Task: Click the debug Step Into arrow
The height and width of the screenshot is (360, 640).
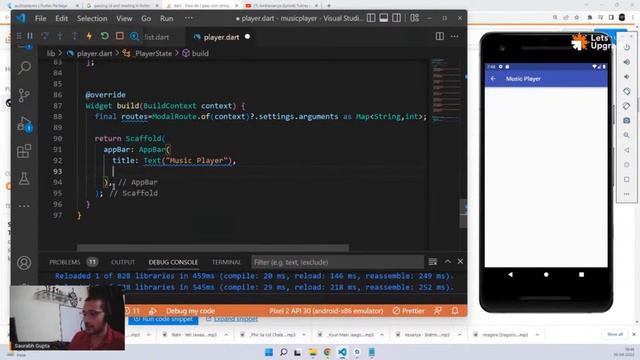Action: pyautogui.click(x=60, y=36)
